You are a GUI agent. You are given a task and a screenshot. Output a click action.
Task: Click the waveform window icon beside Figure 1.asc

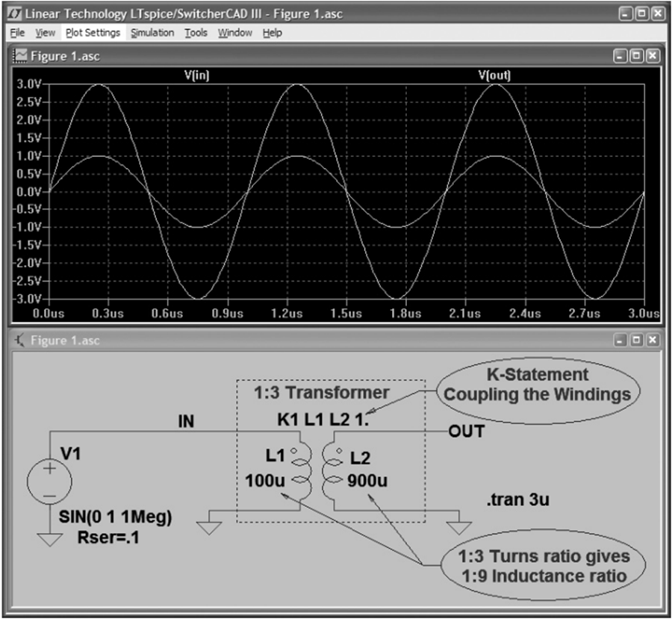coord(20,53)
